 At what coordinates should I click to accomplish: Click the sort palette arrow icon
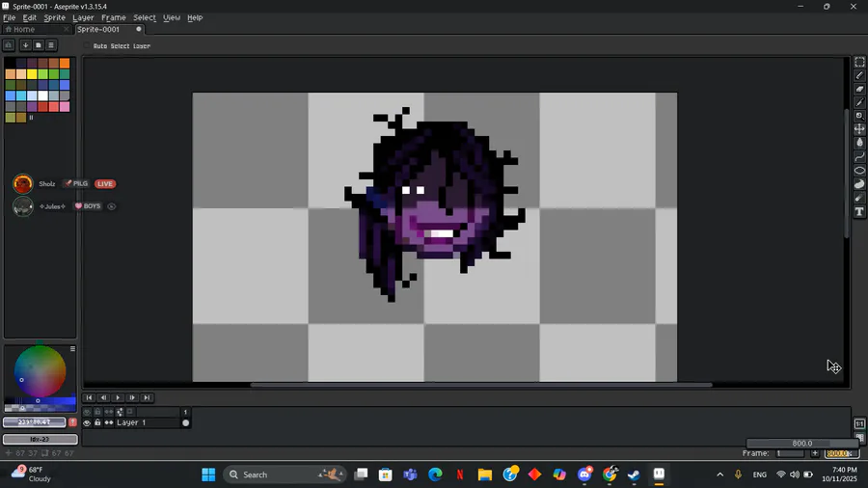point(25,44)
